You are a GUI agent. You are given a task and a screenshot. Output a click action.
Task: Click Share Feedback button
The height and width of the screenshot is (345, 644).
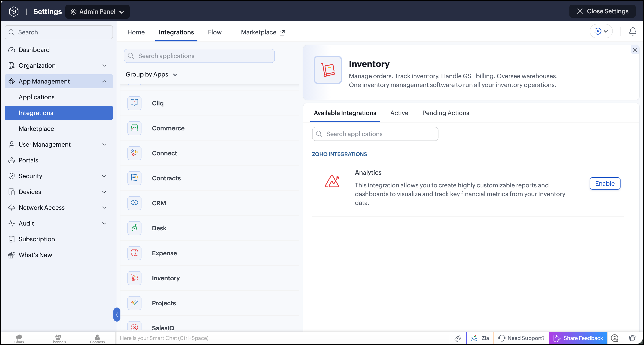pos(578,338)
